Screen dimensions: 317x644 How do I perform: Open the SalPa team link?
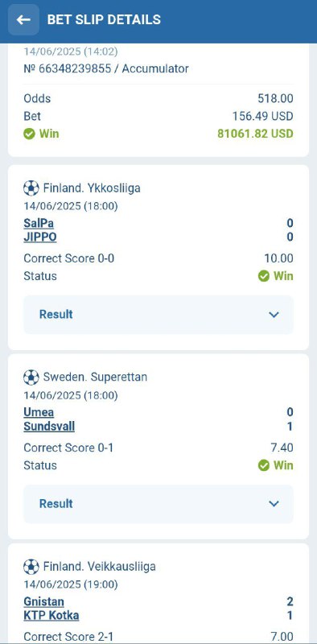click(x=39, y=223)
